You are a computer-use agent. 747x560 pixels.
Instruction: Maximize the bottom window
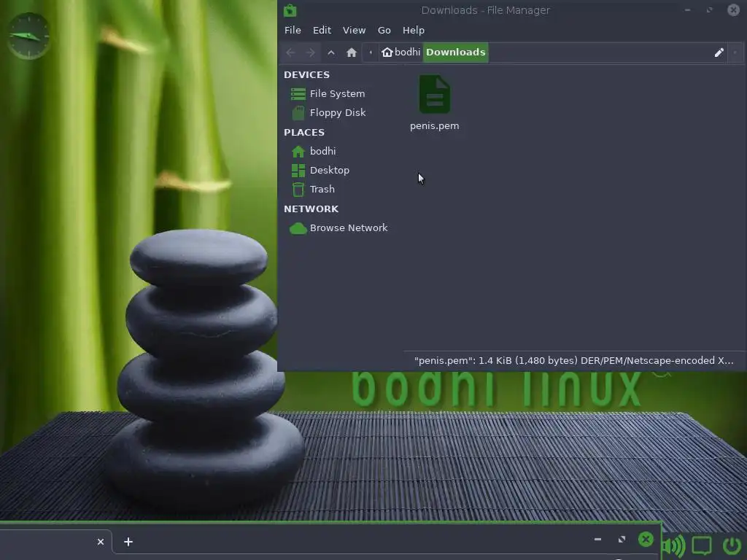click(622, 539)
